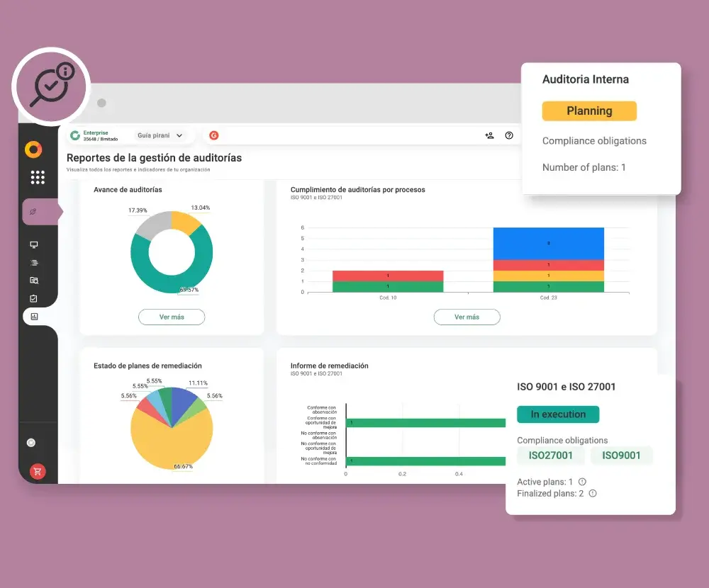Click the red G2 badge icon
Image resolution: width=709 pixels, height=588 pixels.
213,135
